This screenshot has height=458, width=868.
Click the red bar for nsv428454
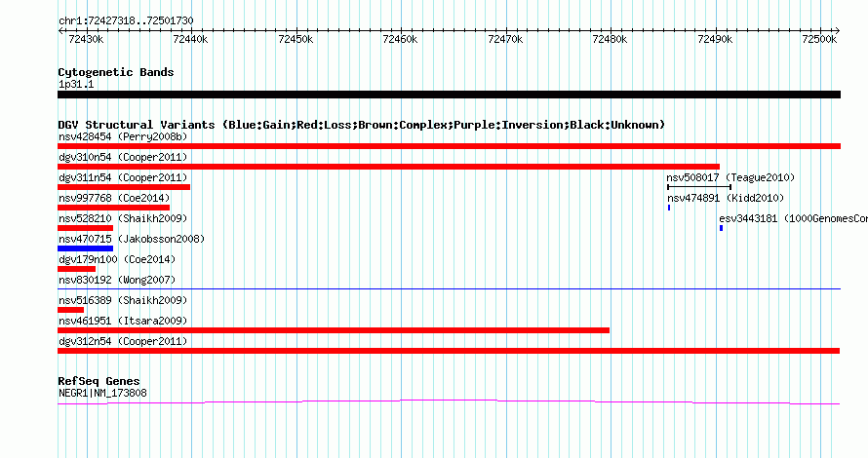coord(449,146)
